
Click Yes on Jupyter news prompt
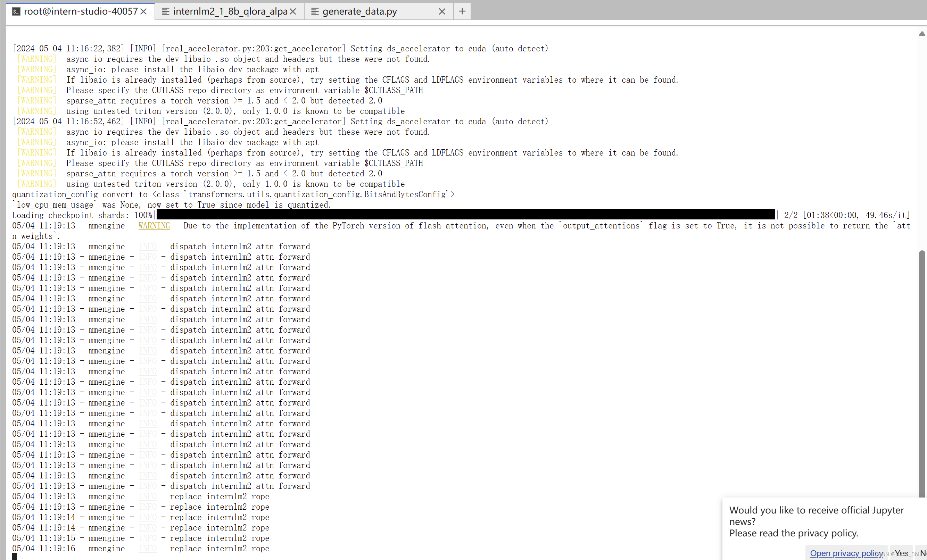click(x=901, y=553)
